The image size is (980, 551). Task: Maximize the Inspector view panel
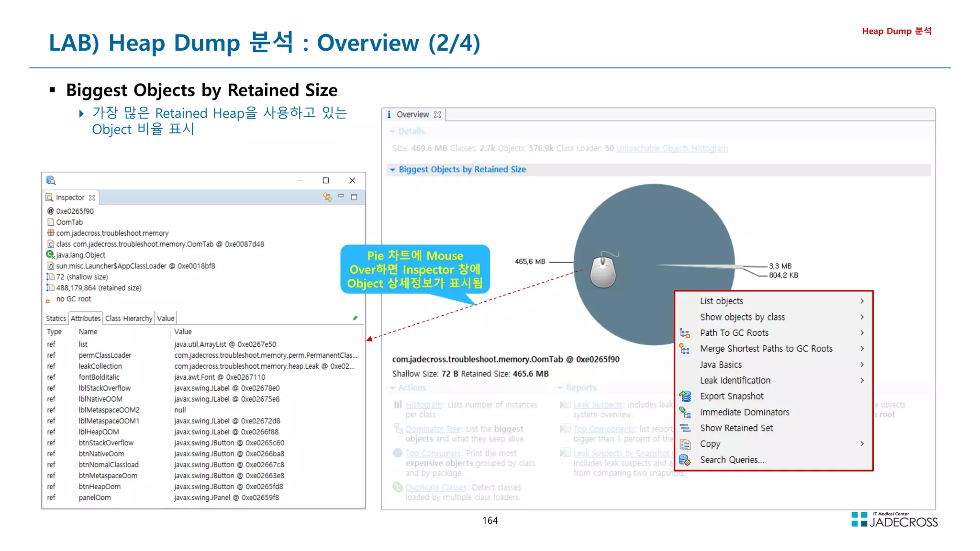[354, 197]
